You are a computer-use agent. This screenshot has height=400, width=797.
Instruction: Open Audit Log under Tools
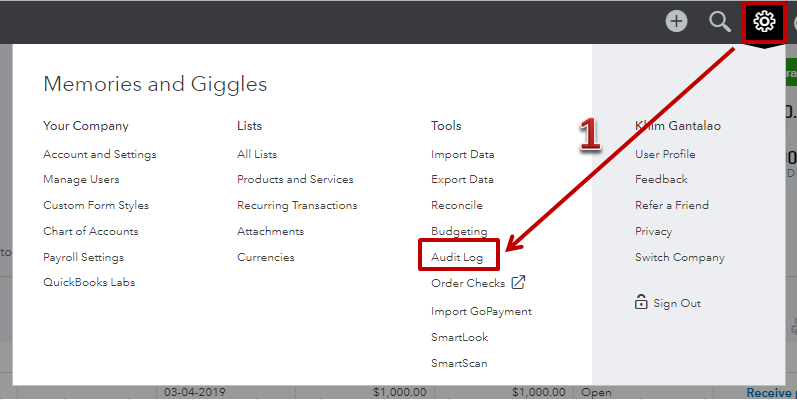coord(457,257)
